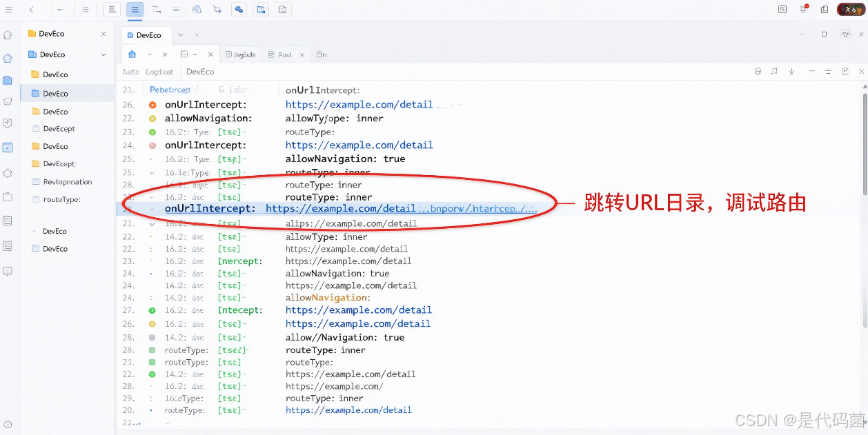Click the notification icon with the red dot
The image size is (868, 435).
click(804, 9)
